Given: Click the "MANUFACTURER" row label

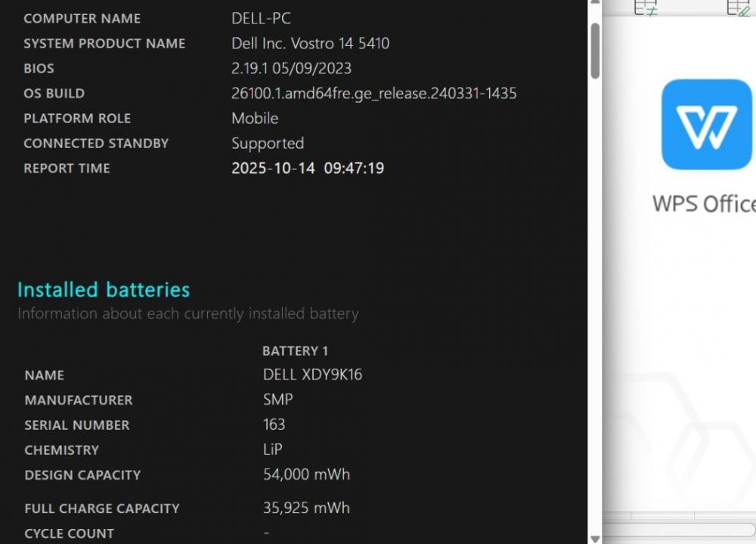Looking at the screenshot, I should tap(78, 400).
